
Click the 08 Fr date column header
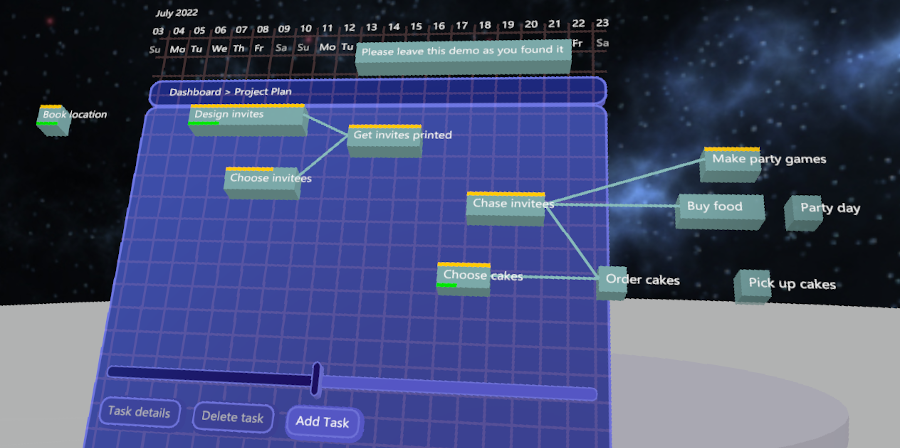[262, 38]
